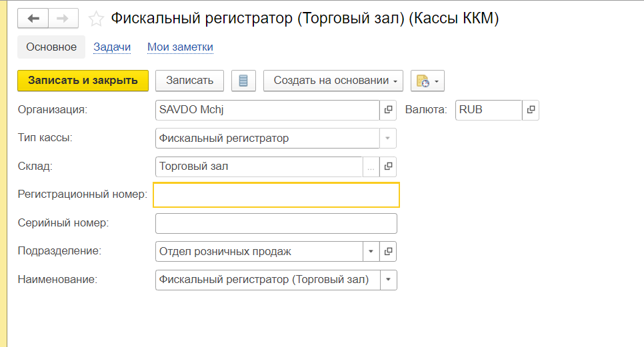Focus the Серийный номер input field

pyautogui.click(x=276, y=223)
